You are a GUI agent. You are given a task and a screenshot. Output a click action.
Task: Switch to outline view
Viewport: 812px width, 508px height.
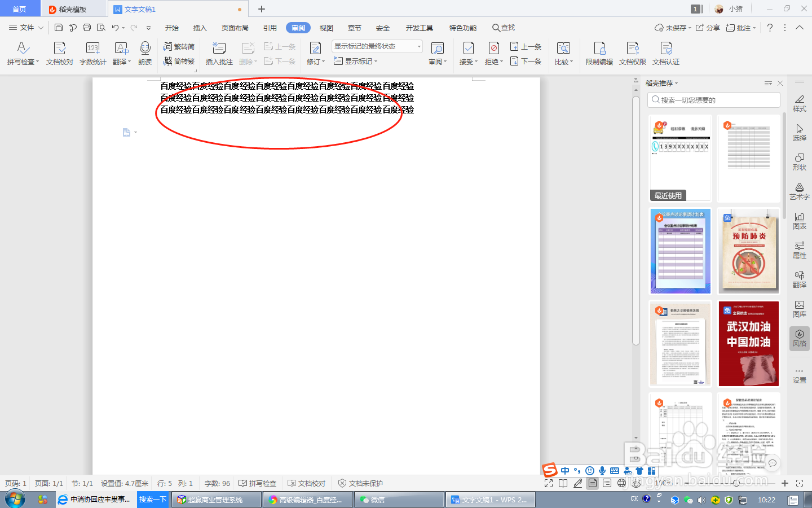[x=607, y=483]
